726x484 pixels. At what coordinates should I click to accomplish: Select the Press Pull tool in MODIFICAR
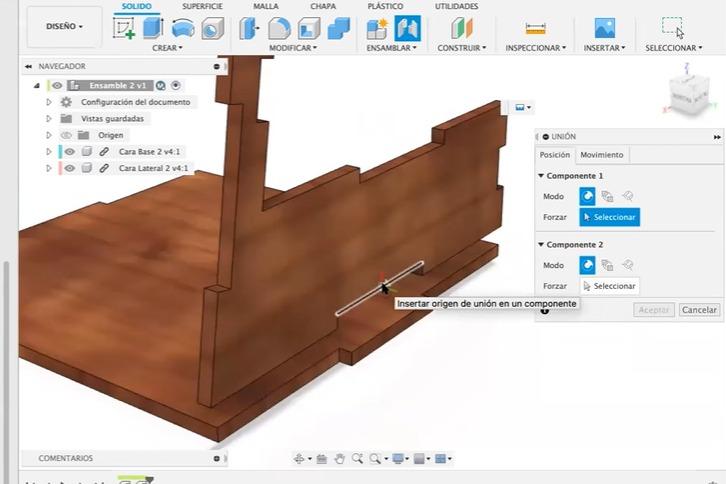click(x=249, y=29)
